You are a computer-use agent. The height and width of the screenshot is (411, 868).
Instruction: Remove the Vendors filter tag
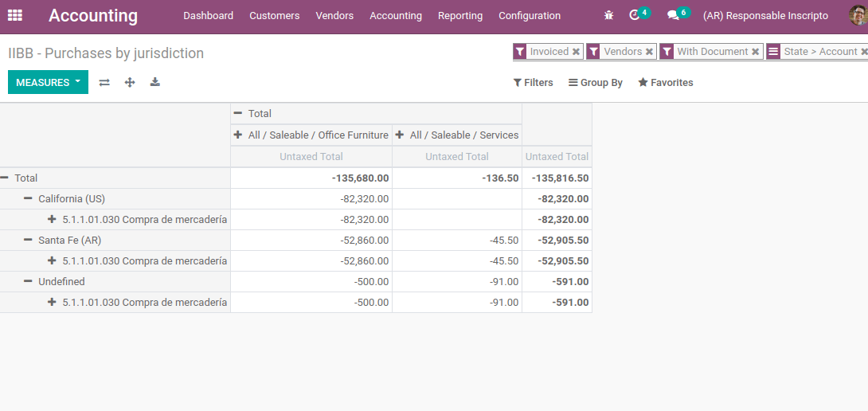pos(649,52)
